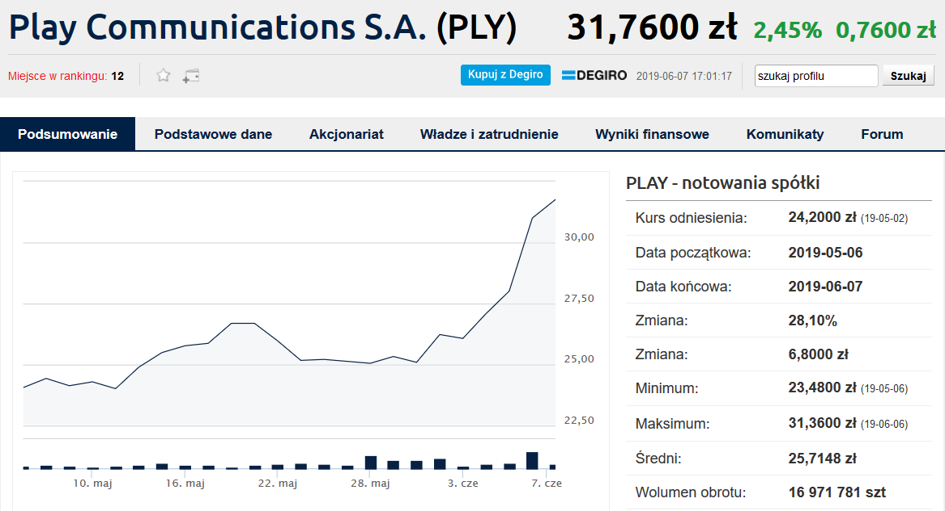Go to the Wyniki finansowe tab
This screenshot has width=945, height=511.
click(x=652, y=134)
